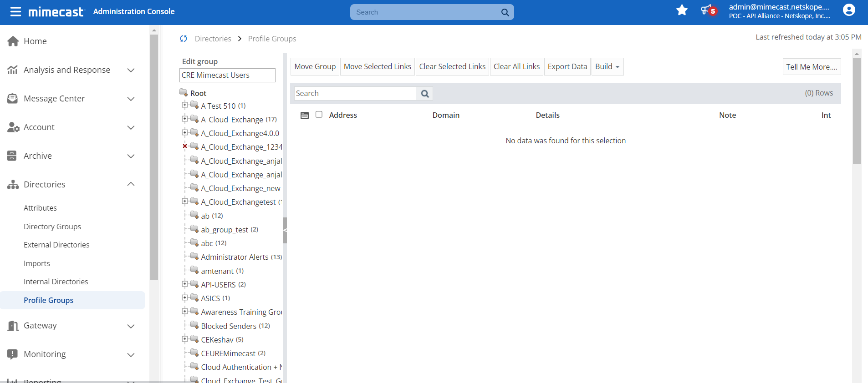Expand the Archive section chevron
This screenshot has width=868, height=383.
click(x=131, y=156)
